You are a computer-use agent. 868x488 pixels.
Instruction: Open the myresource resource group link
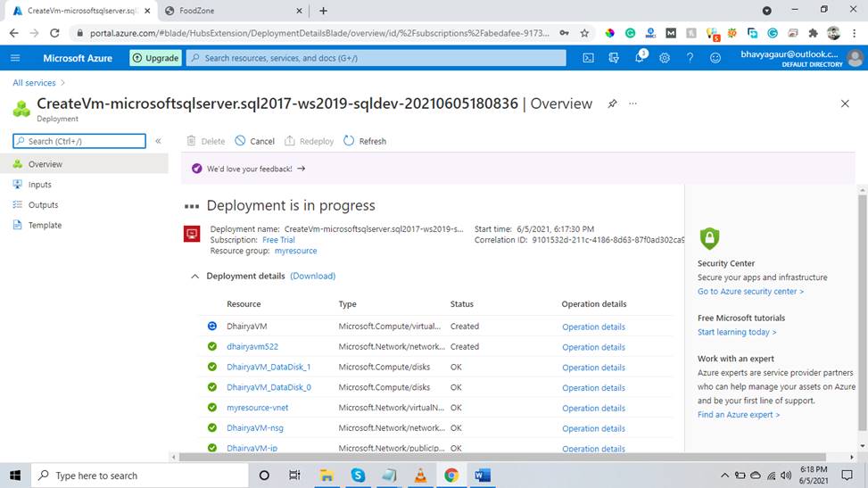[x=295, y=251]
